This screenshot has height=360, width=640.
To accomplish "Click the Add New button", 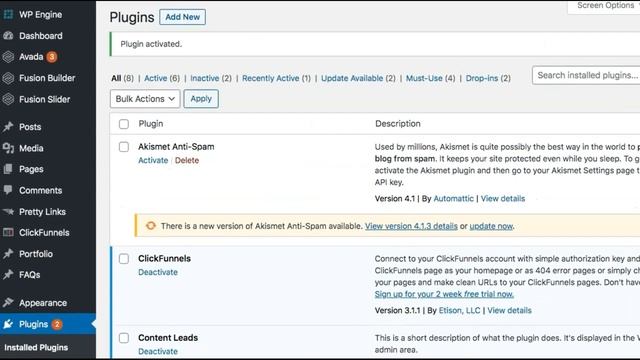I will (182, 17).
